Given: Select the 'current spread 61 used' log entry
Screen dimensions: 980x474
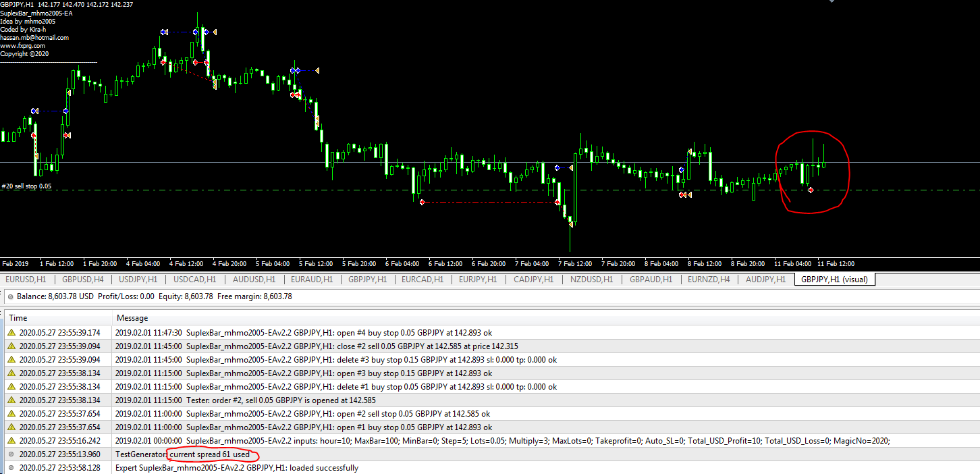Looking at the screenshot, I should 209,454.
